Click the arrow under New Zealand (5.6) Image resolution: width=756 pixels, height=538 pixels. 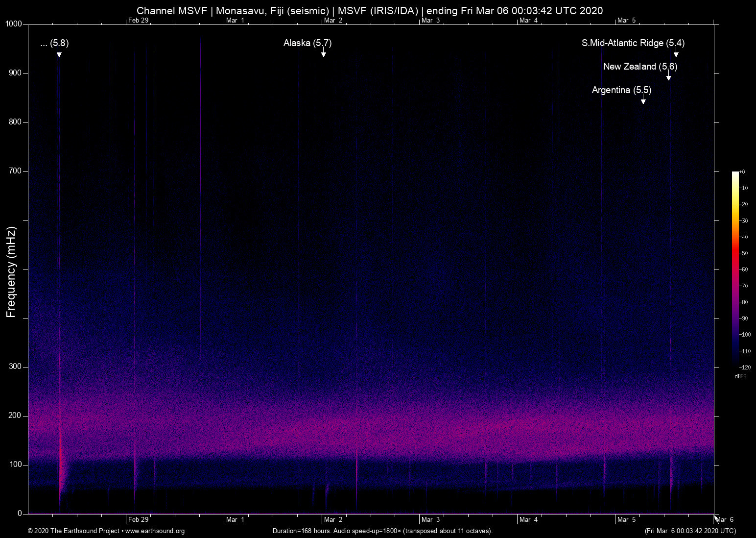(x=668, y=77)
